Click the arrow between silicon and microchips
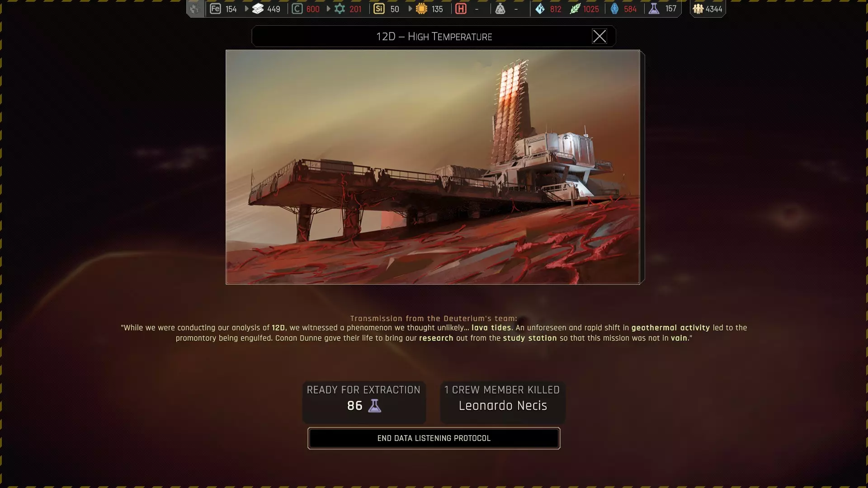The image size is (868, 488). click(x=410, y=9)
